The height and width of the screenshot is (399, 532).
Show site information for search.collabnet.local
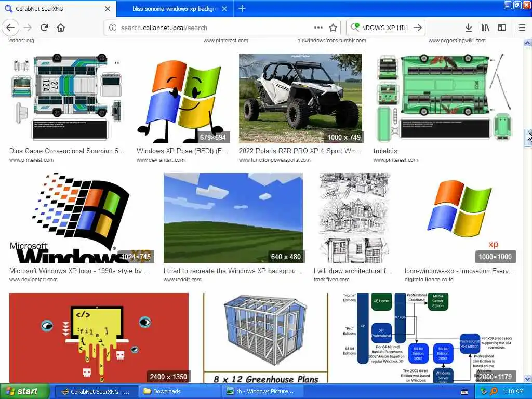pos(113,28)
